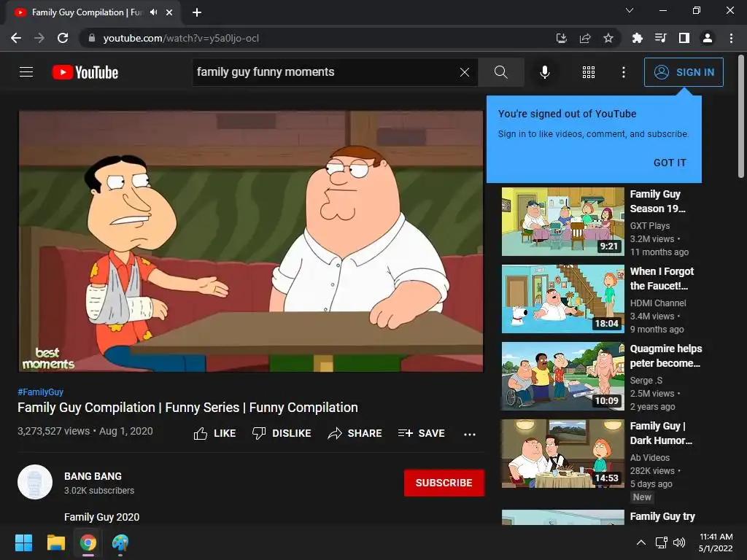
Task: Click GXT Plays channel name
Action: [x=650, y=226]
